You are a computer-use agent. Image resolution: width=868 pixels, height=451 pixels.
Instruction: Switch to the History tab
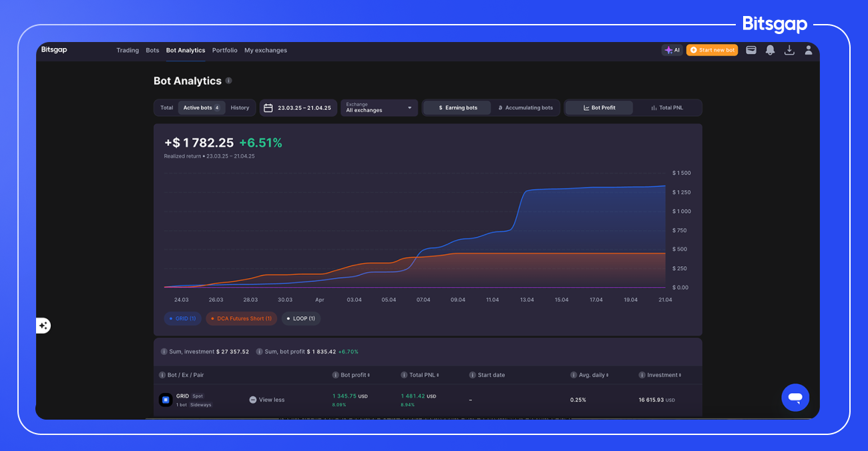[x=240, y=108]
